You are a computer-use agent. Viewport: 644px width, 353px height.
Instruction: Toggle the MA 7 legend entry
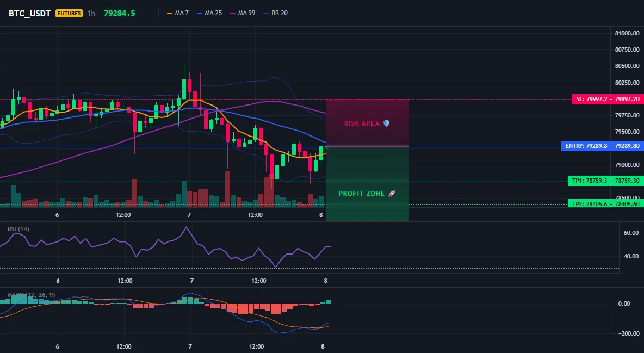(178, 13)
